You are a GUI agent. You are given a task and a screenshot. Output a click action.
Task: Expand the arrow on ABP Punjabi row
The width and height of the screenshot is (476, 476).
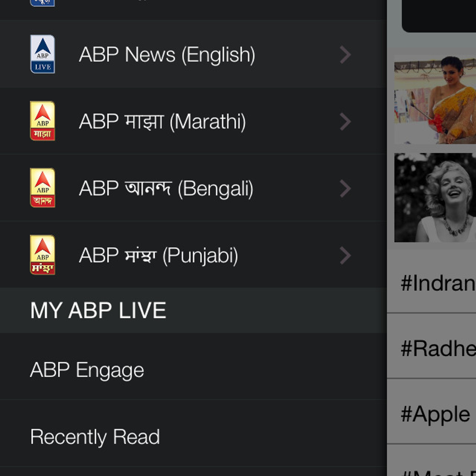(345, 256)
